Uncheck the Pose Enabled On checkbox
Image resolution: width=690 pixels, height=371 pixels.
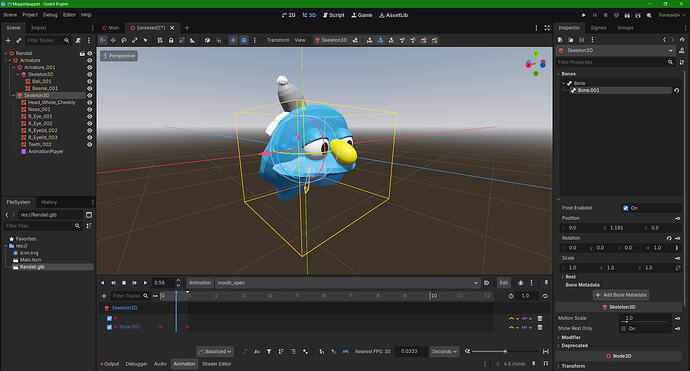point(625,208)
